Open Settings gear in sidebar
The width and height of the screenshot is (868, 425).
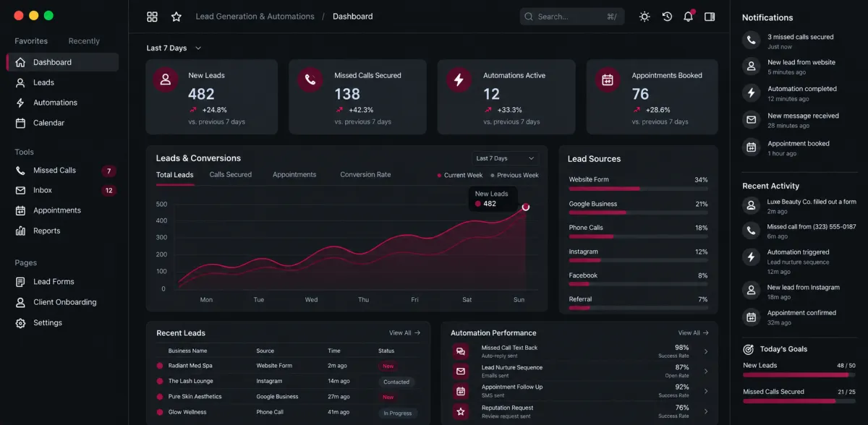coord(62,322)
